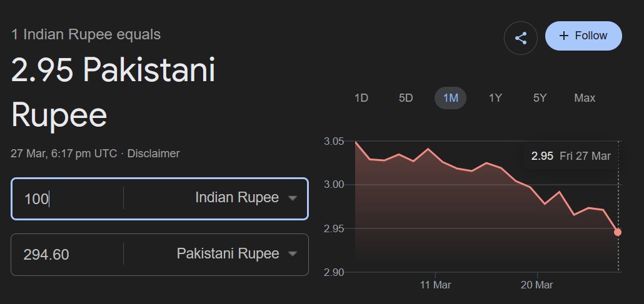
Task: Expand the Pakistani Rupee currency dropdown arrow
Action: pyautogui.click(x=291, y=254)
